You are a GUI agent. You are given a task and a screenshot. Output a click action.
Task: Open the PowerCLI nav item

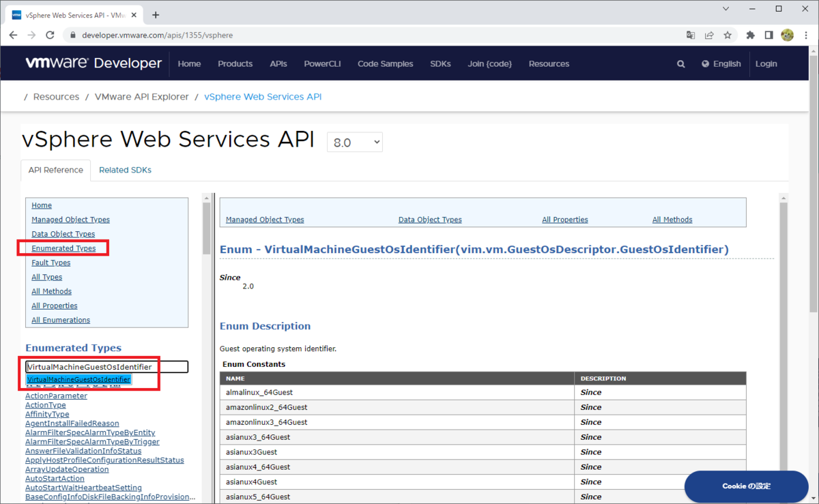pyautogui.click(x=322, y=63)
